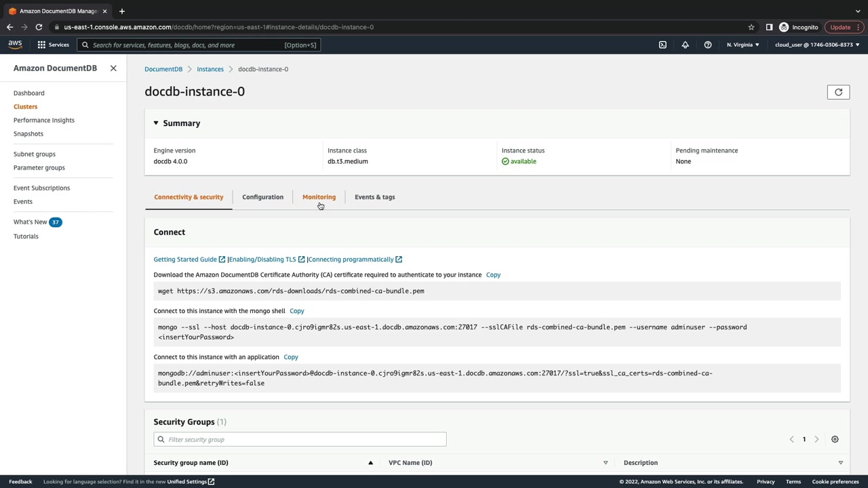
Task: Open Subnet groups in the sidebar
Action: click(x=35, y=154)
